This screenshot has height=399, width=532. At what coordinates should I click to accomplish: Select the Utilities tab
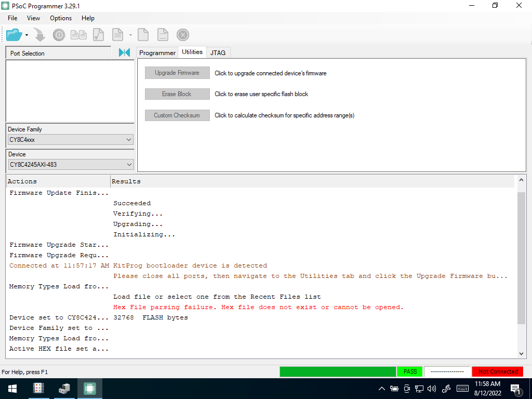click(192, 52)
